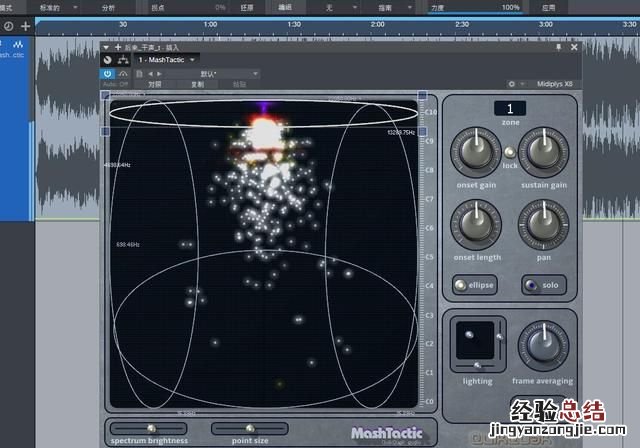
Task: Click the pan knob
Action: click(543, 225)
